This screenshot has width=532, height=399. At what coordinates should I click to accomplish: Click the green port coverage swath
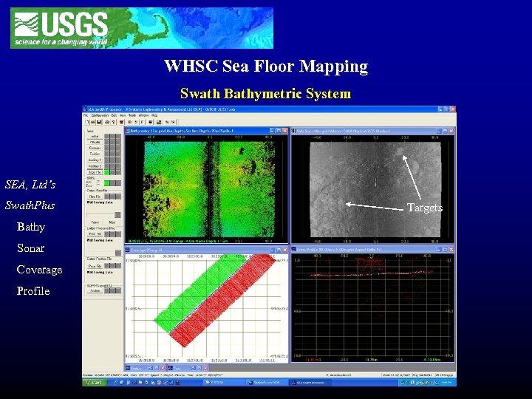click(200, 293)
